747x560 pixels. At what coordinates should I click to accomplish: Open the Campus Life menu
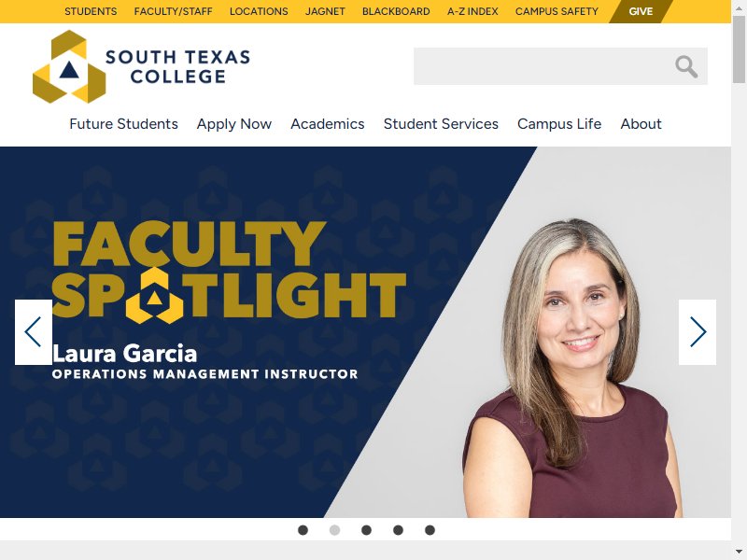coord(559,124)
